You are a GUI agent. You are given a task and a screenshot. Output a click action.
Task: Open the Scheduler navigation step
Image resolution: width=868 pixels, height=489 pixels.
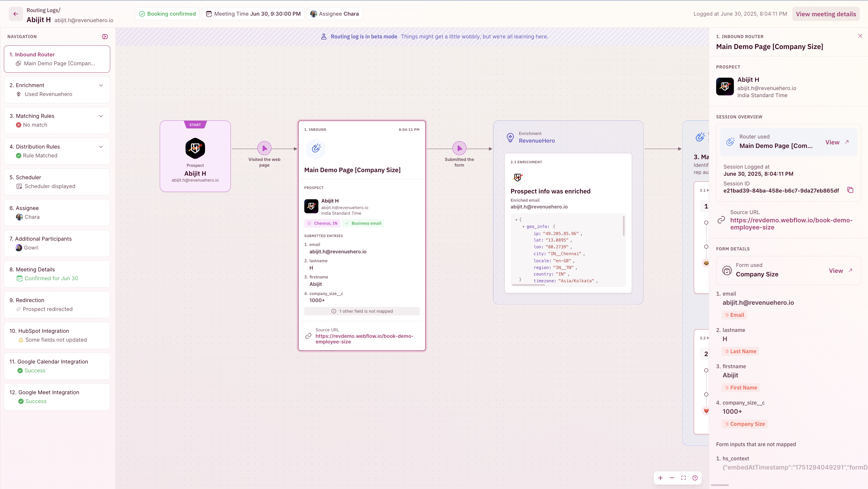click(x=57, y=182)
